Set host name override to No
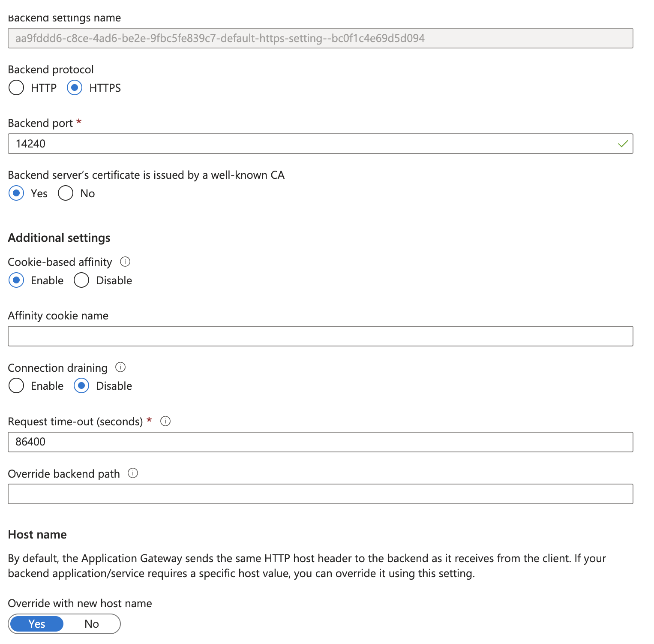This screenshot has width=654, height=644. (92, 624)
